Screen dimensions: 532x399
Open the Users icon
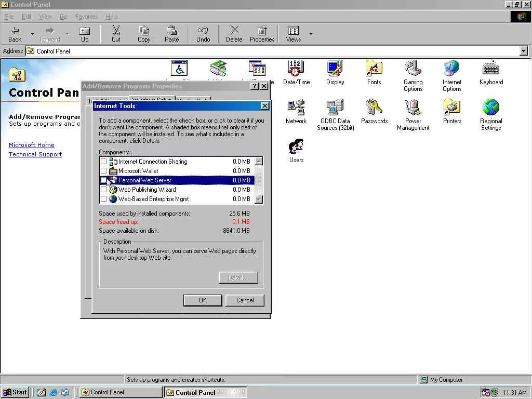coord(296,151)
